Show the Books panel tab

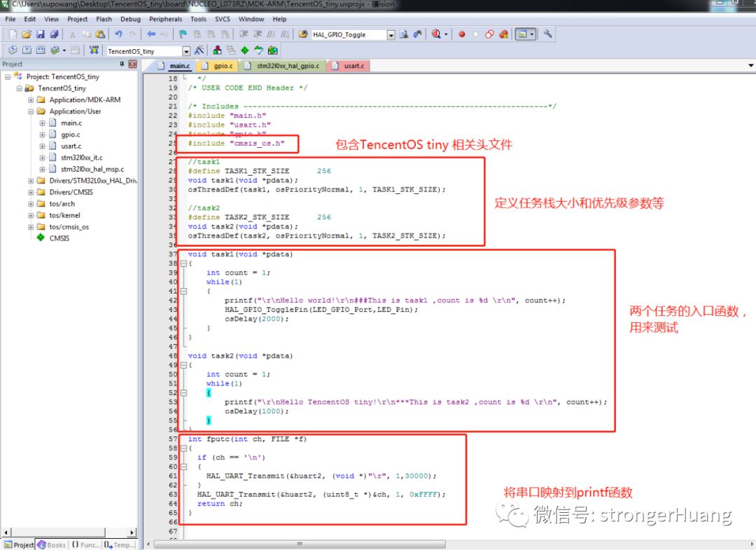click(52, 544)
